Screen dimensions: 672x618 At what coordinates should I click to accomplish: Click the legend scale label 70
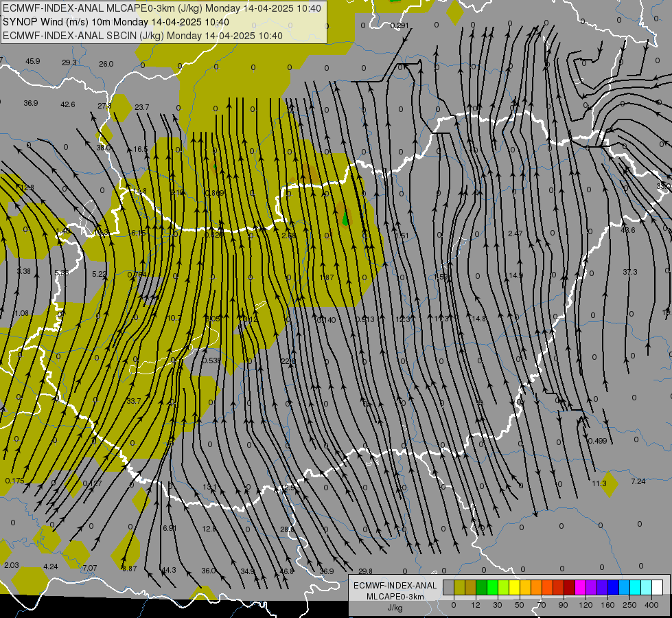tap(542, 605)
